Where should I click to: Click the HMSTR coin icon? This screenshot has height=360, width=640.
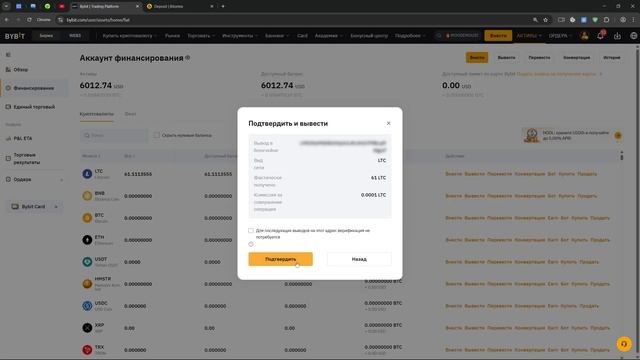[87, 284]
